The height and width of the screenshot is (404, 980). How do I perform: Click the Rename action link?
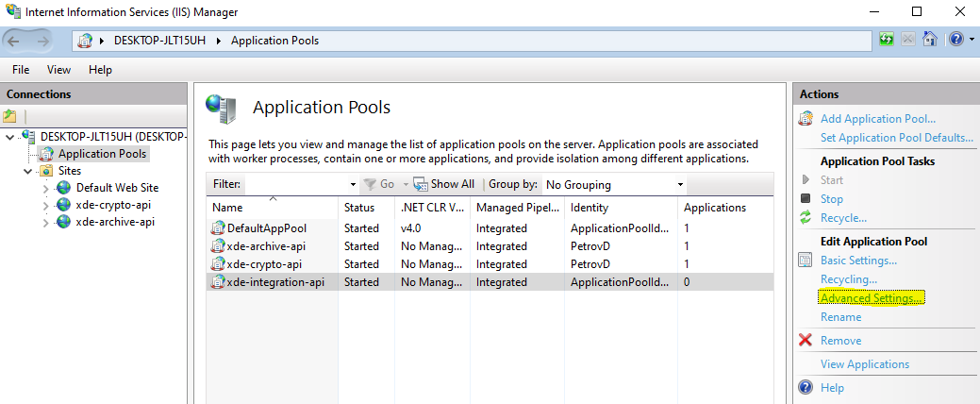(x=840, y=317)
